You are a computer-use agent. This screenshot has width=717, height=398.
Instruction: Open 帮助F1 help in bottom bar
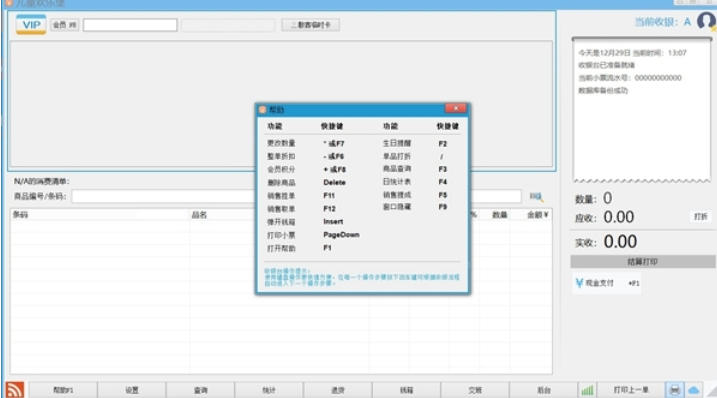[63, 390]
